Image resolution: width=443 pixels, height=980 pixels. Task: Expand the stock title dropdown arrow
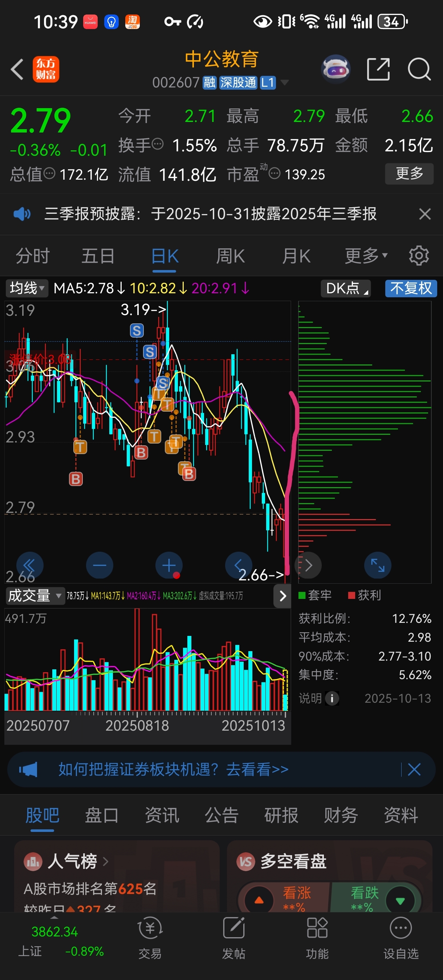[x=284, y=82]
